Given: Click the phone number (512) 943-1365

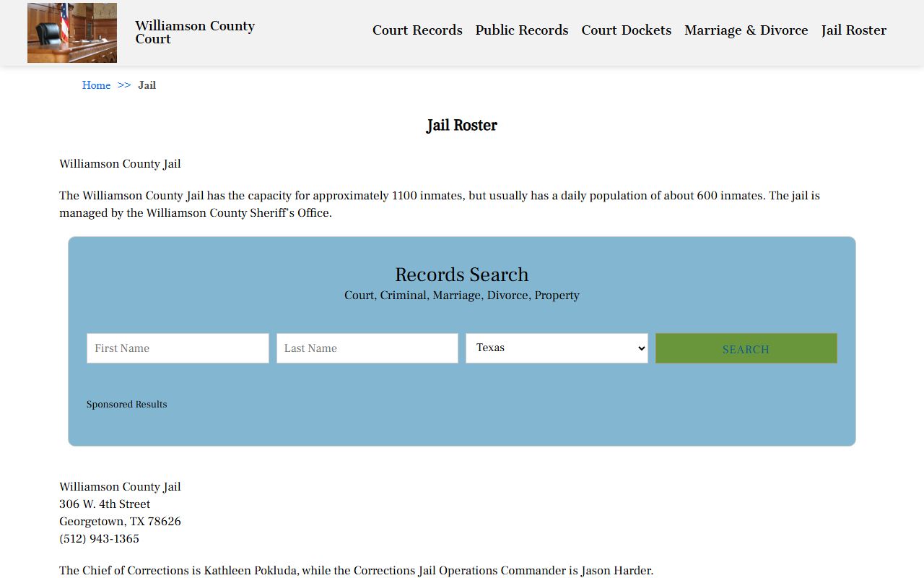Looking at the screenshot, I should [x=100, y=539].
